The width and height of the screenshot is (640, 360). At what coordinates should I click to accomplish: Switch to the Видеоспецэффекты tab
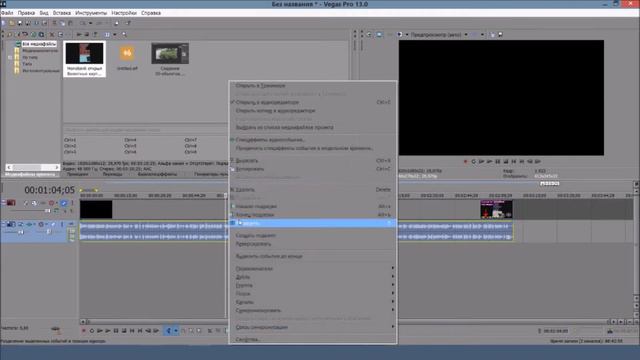point(157,174)
